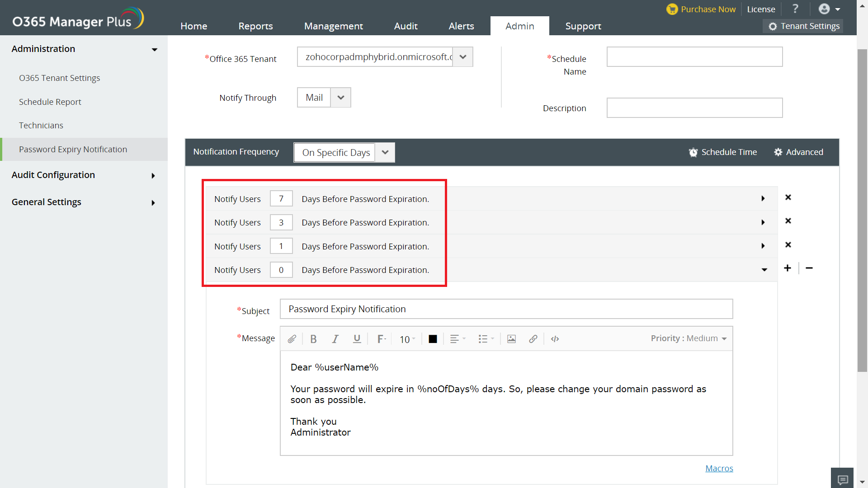868x488 pixels.
Task: Click the text alignment icon
Action: tap(454, 338)
